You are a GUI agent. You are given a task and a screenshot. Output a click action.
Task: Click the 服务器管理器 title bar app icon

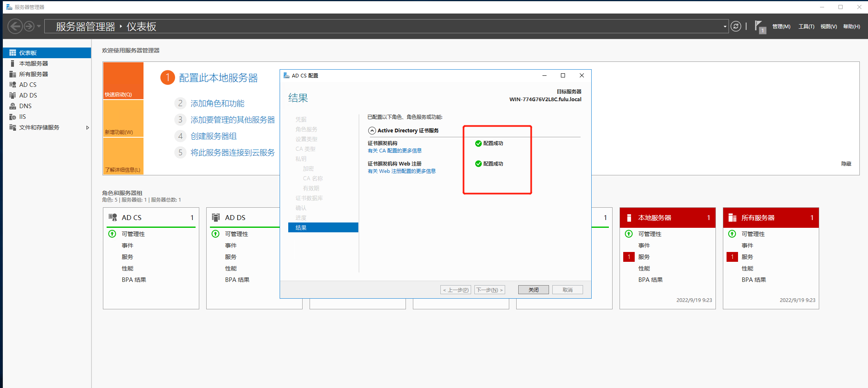tap(9, 7)
